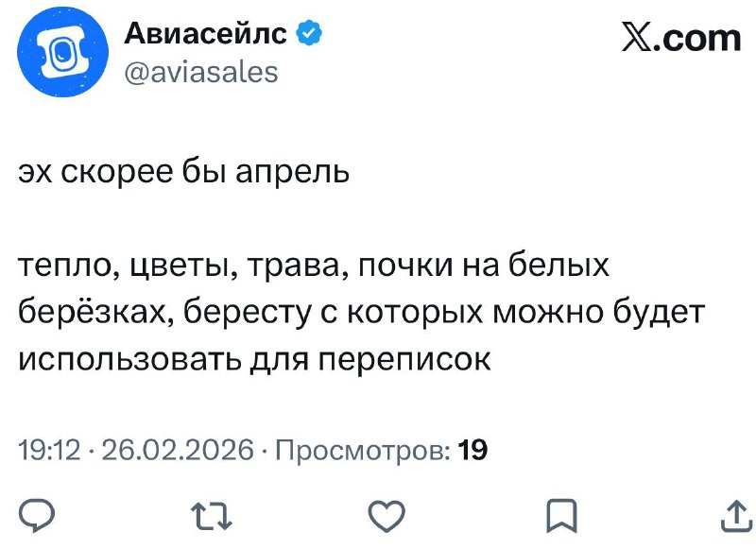Open the Авиасейлс display name link
This screenshot has height=549, width=756.
click(205, 32)
